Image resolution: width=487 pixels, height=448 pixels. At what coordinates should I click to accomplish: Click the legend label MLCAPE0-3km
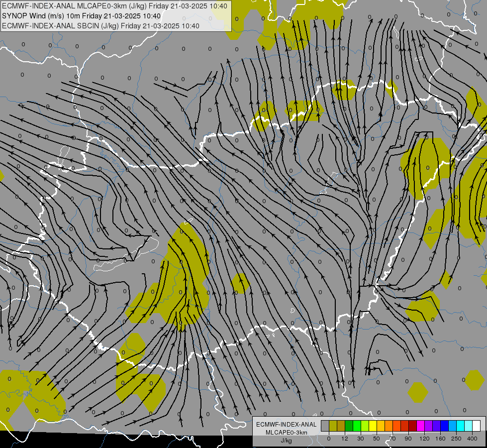coord(287,433)
